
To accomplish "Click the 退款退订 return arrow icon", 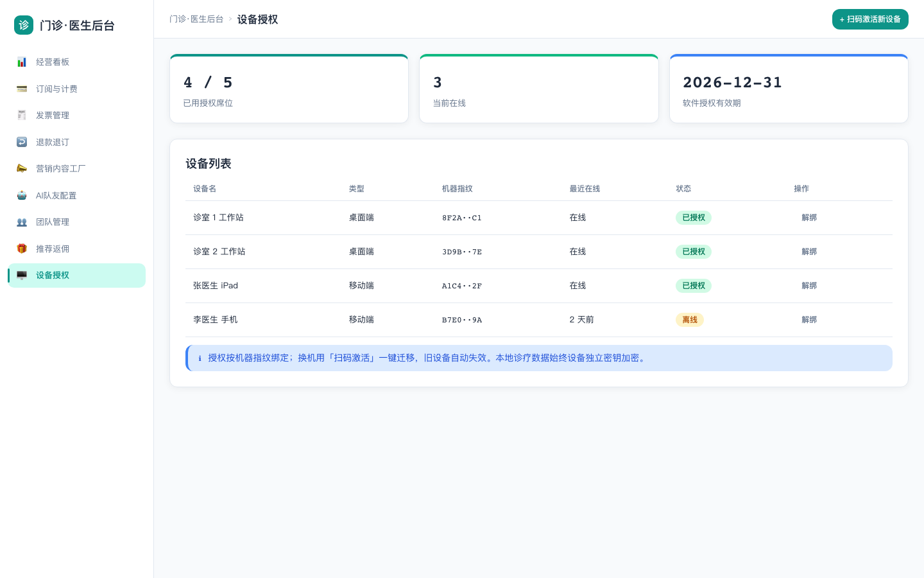I will coord(22,142).
